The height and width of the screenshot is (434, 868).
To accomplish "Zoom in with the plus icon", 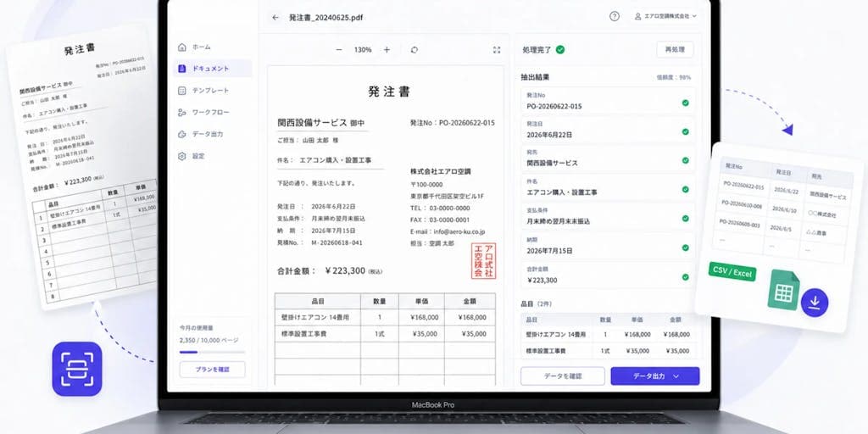I will point(387,50).
